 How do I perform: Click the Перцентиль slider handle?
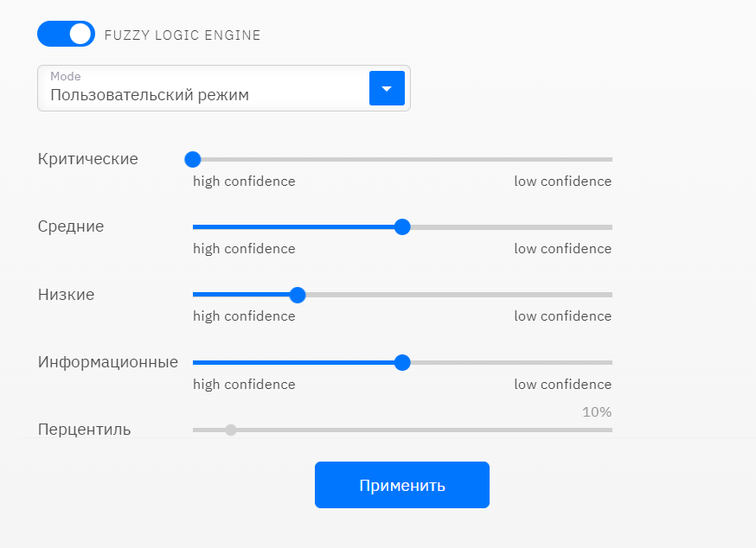tap(230, 430)
